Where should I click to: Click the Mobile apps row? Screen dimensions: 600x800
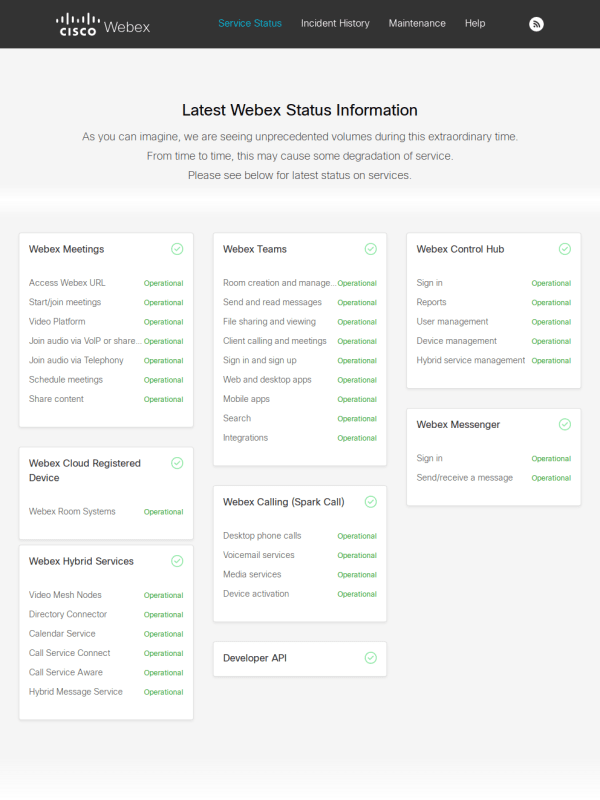tap(300, 399)
